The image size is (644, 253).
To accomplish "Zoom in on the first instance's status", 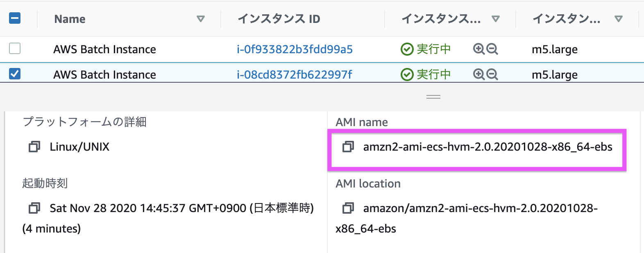I will tap(478, 49).
